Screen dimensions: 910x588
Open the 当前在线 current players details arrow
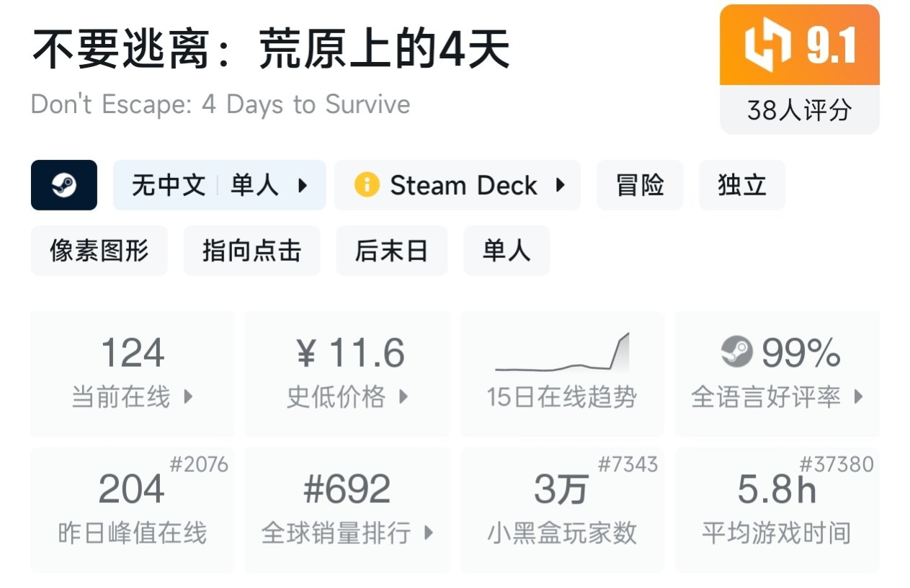point(188,396)
